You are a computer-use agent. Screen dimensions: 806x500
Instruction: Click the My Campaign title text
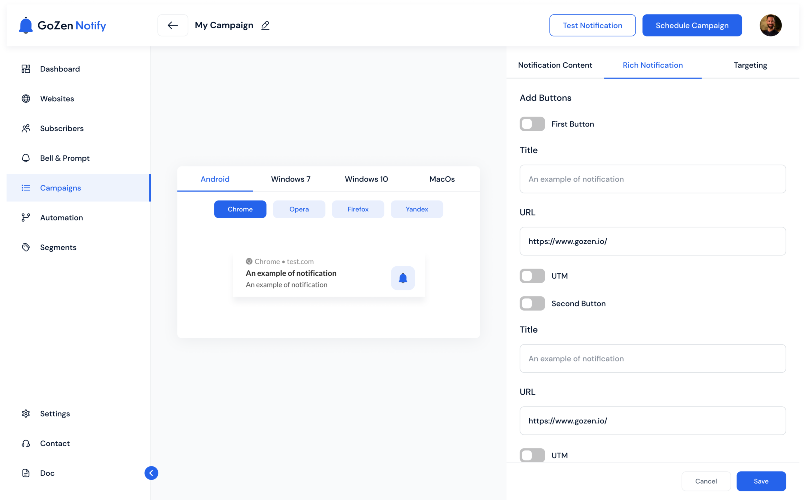pos(224,25)
